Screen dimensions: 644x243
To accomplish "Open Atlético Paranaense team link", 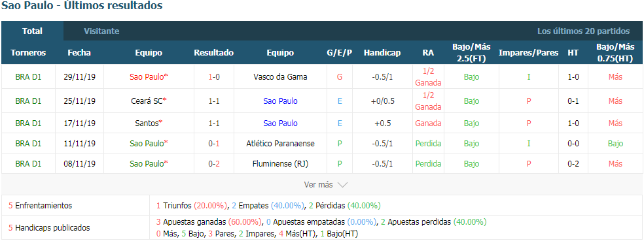I will click(280, 144).
